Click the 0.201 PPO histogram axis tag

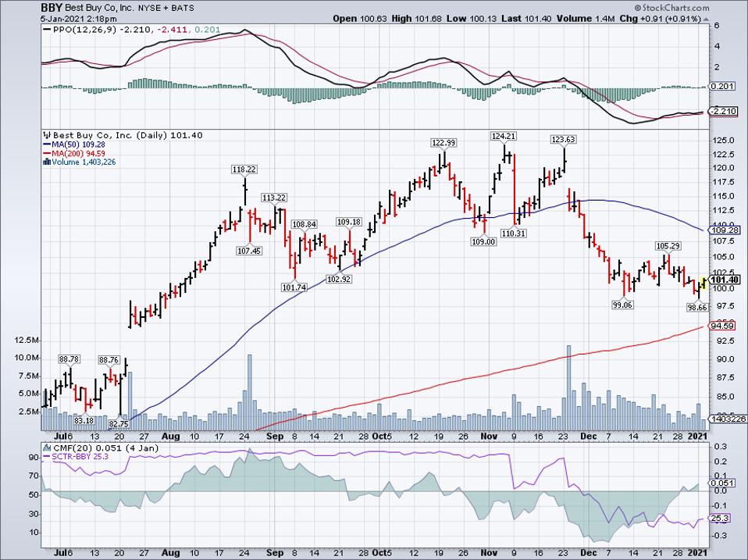point(723,87)
